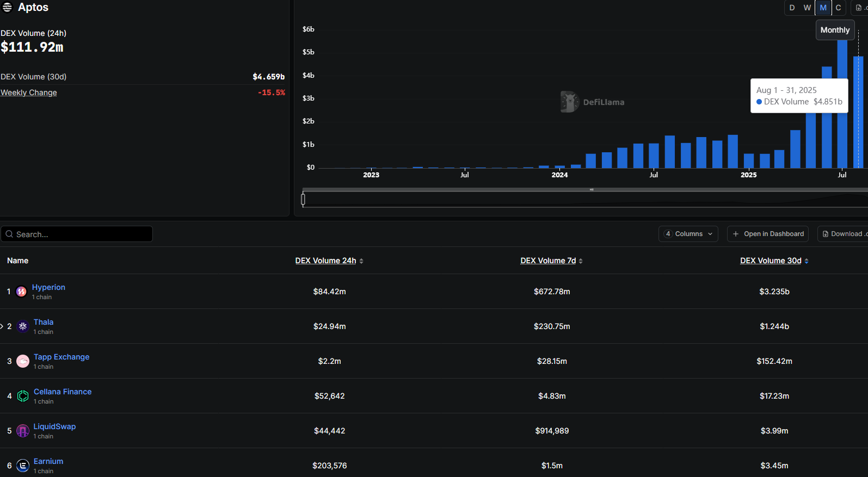
Task: Click the Weekly Change label
Action: click(29, 92)
